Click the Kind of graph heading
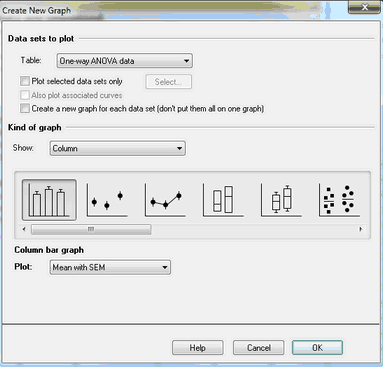383x367 pixels. pos(35,127)
